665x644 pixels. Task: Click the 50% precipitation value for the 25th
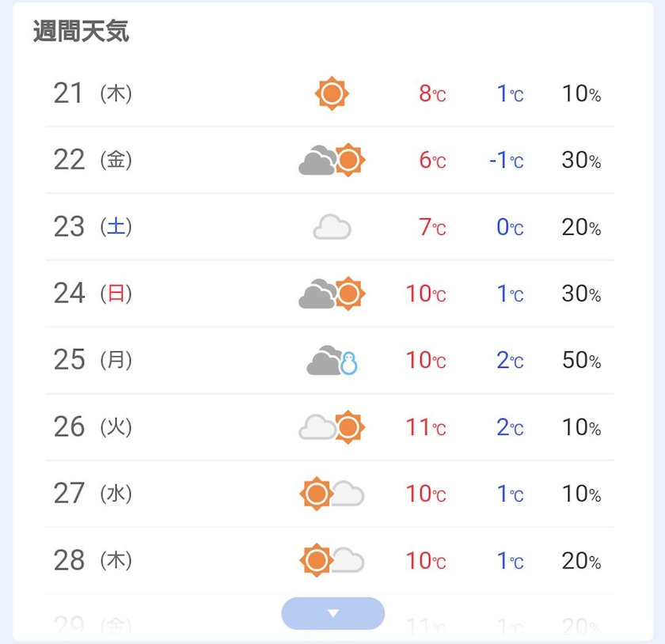click(x=581, y=362)
